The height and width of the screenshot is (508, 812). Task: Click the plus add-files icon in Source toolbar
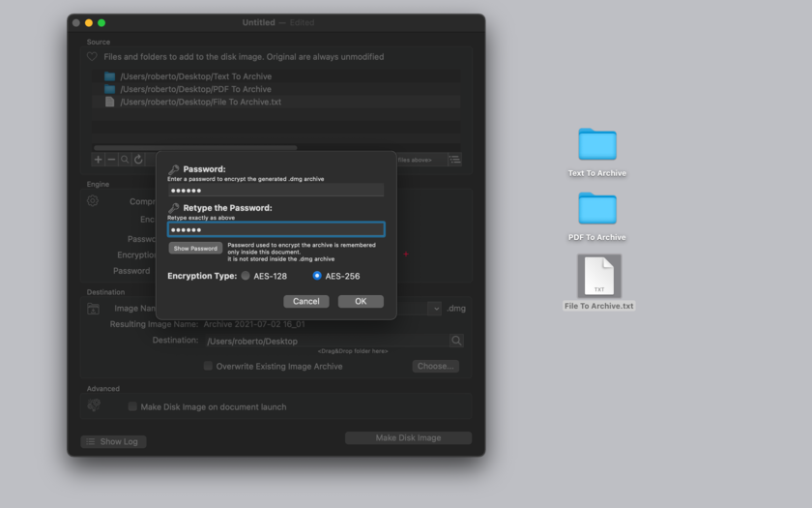(x=98, y=159)
